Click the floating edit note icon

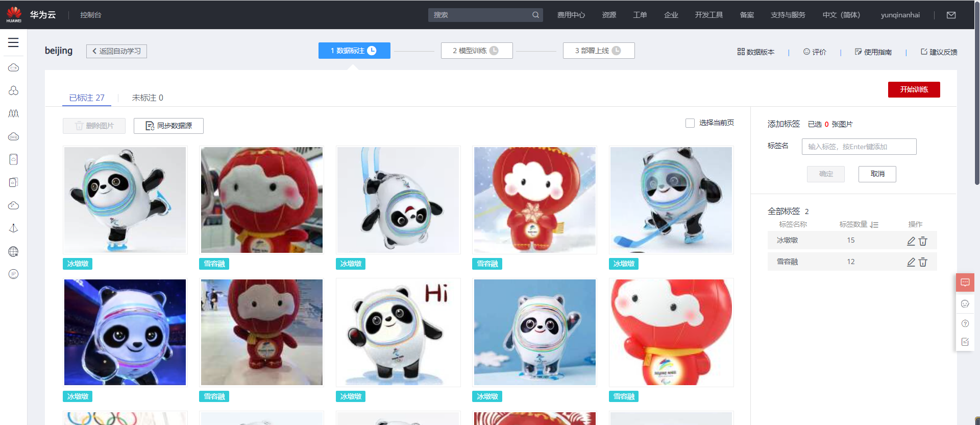965,342
